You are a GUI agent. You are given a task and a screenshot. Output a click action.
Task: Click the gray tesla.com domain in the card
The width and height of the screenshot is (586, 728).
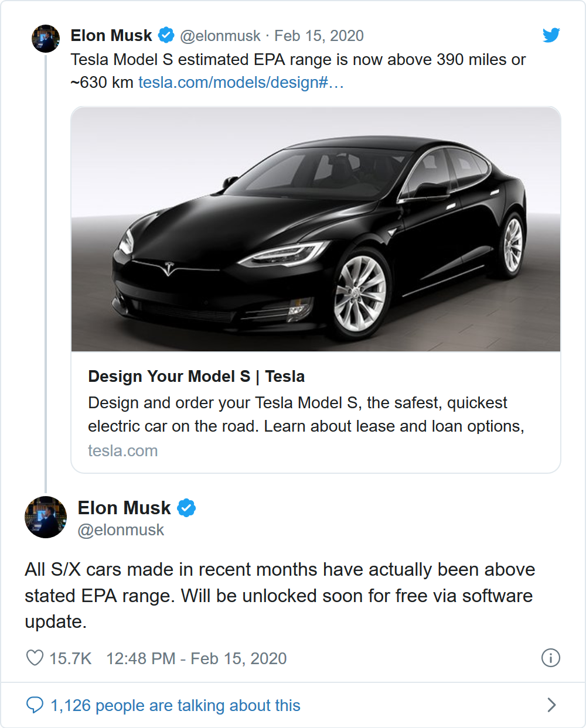(123, 451)
